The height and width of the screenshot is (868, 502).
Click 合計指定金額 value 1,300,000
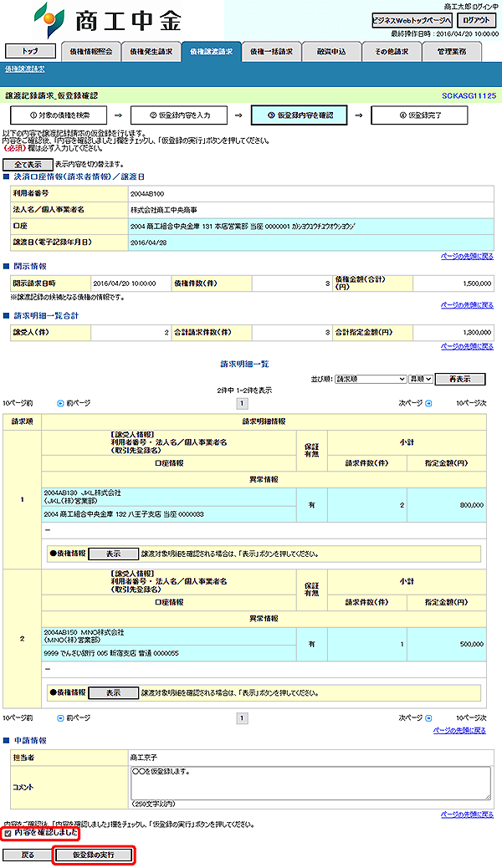477,332
